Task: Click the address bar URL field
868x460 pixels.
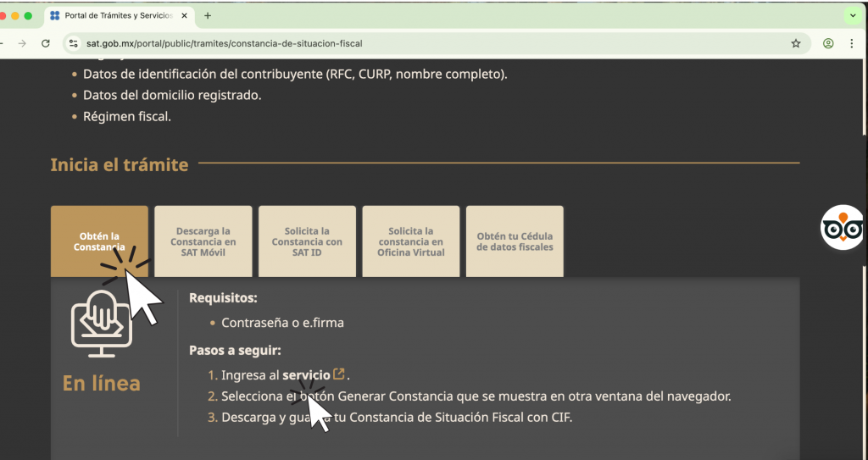Action: 424,43
